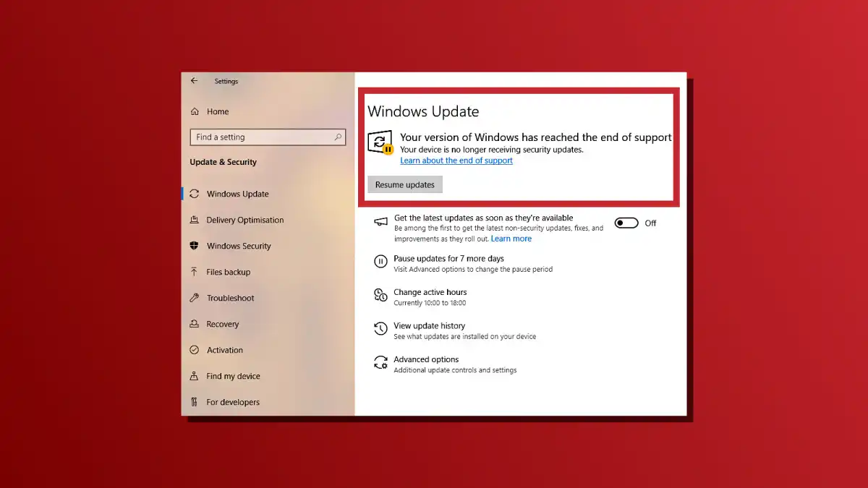Viewport: 868px width, 488px height.
Task: Select Windows Update in the sidebar
Action: (x=236, y=194)
